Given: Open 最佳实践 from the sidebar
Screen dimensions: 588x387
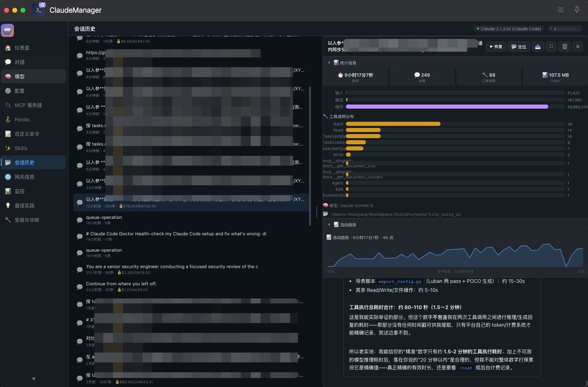Looking at the screenshot, I should 33,206.
